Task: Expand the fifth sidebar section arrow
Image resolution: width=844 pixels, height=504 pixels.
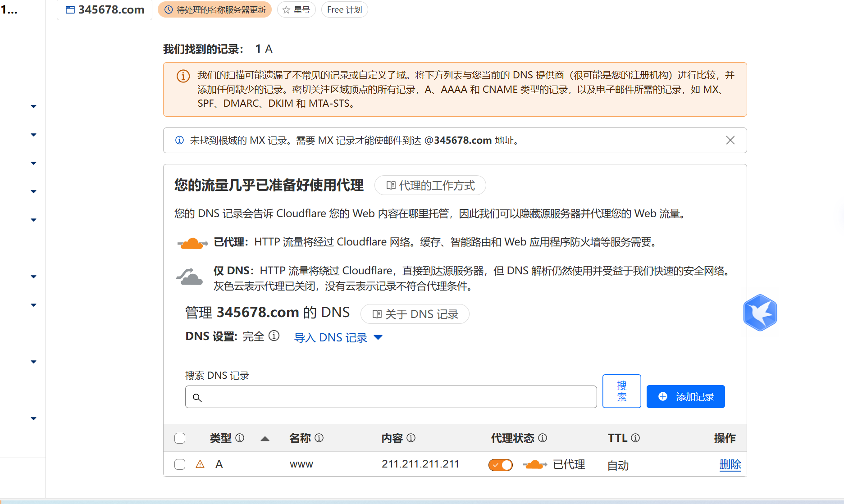Action: [33, 220]
